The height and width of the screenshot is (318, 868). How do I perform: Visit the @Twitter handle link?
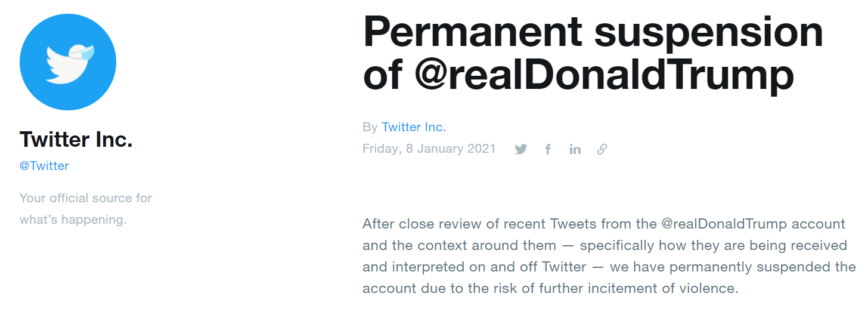tap(44, 166)
